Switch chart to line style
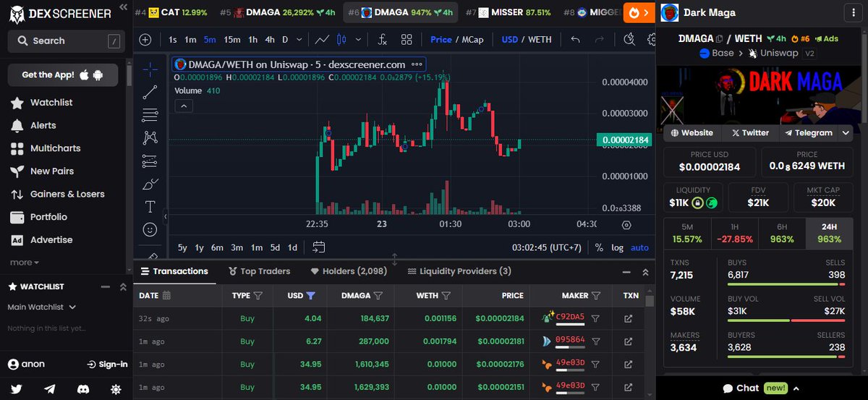 pyautogui.click(x=323, y=39)
